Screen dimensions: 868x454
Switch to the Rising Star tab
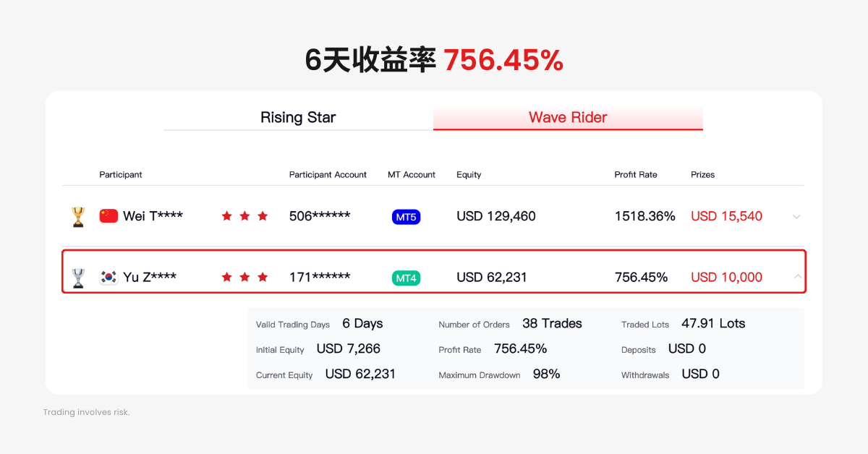tap(298, 117)
